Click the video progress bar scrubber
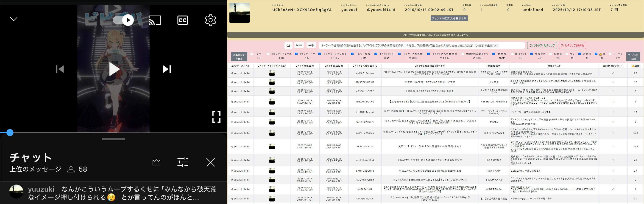644x204 pixels. [x=10, y=133]
